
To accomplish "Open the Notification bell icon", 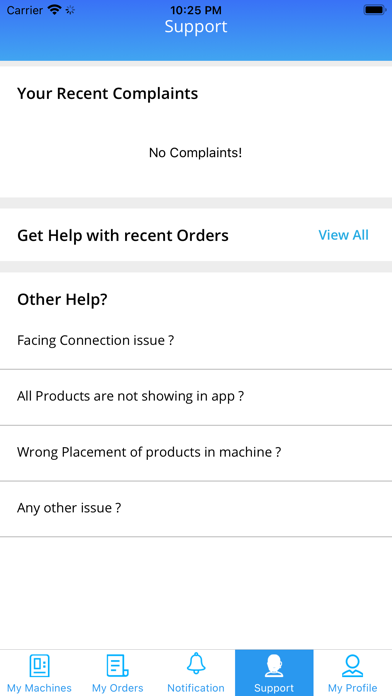I will 196,664.
